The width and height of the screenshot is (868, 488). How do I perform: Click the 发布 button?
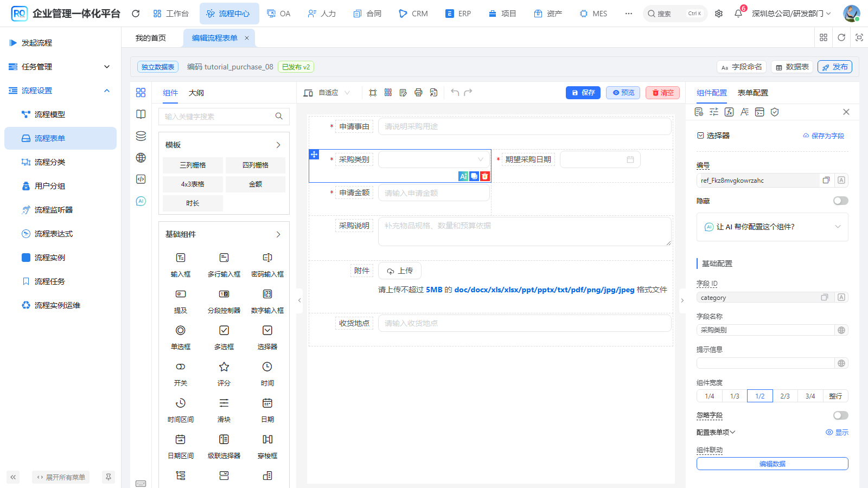point(835,67)
